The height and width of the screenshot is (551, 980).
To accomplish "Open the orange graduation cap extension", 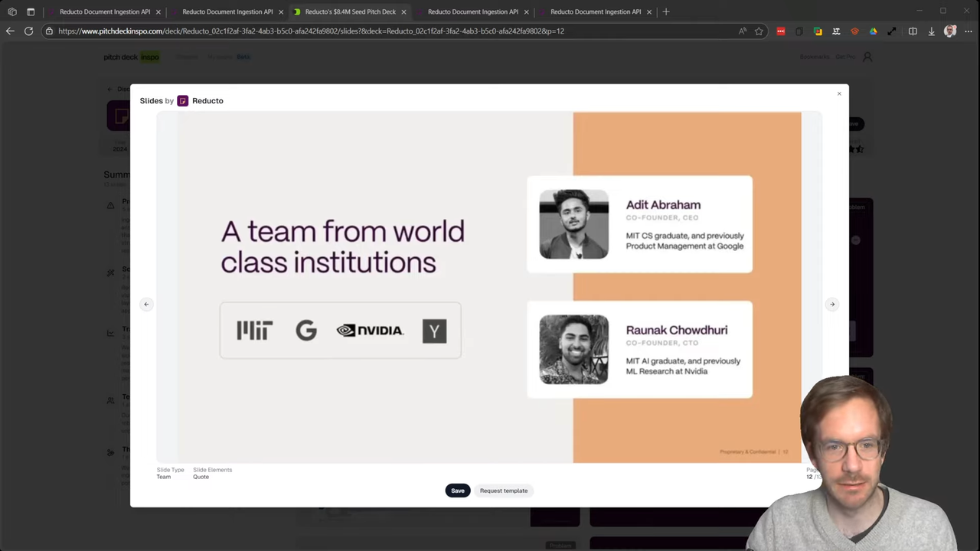I will pyautogui.click(x=854, y=31).
